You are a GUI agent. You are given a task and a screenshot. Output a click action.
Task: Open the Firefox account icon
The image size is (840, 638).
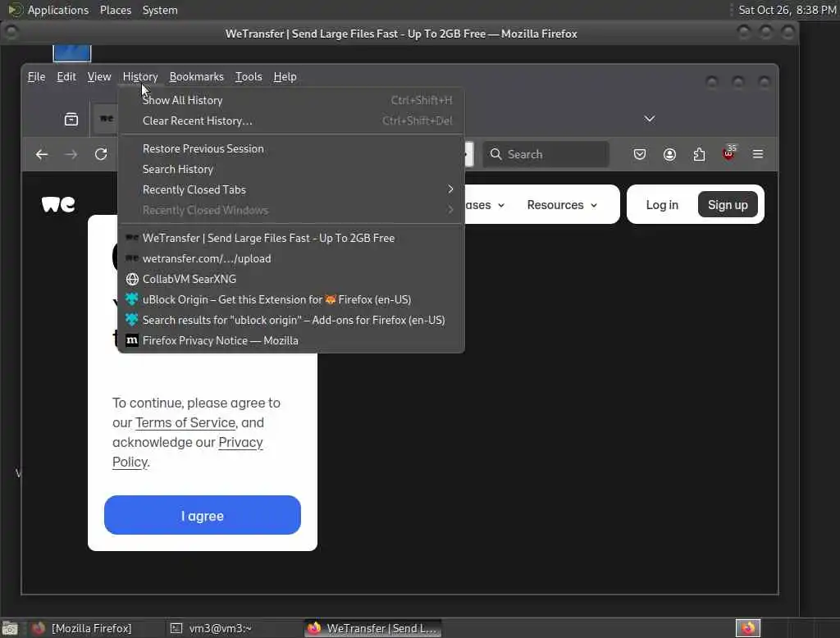(669, 154)
